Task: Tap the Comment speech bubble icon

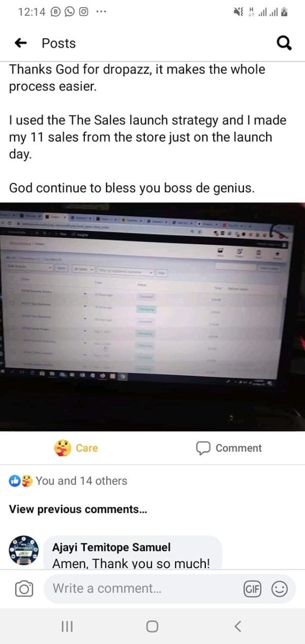Action: click(x=203, y=448)
